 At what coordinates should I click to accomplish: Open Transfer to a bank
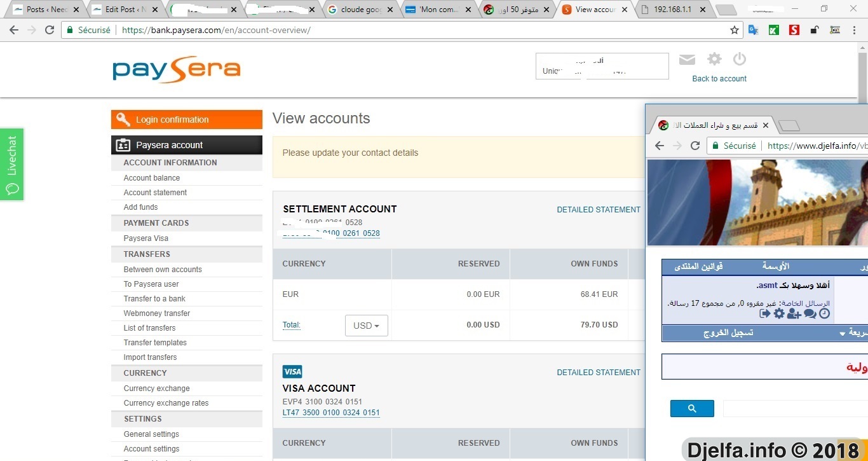[x=154, y=299]
